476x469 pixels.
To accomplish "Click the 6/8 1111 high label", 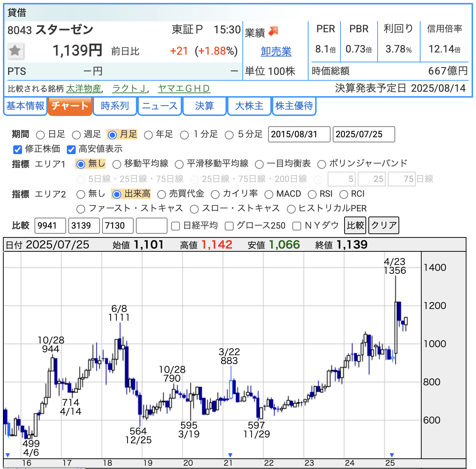I will coord(119,313).
